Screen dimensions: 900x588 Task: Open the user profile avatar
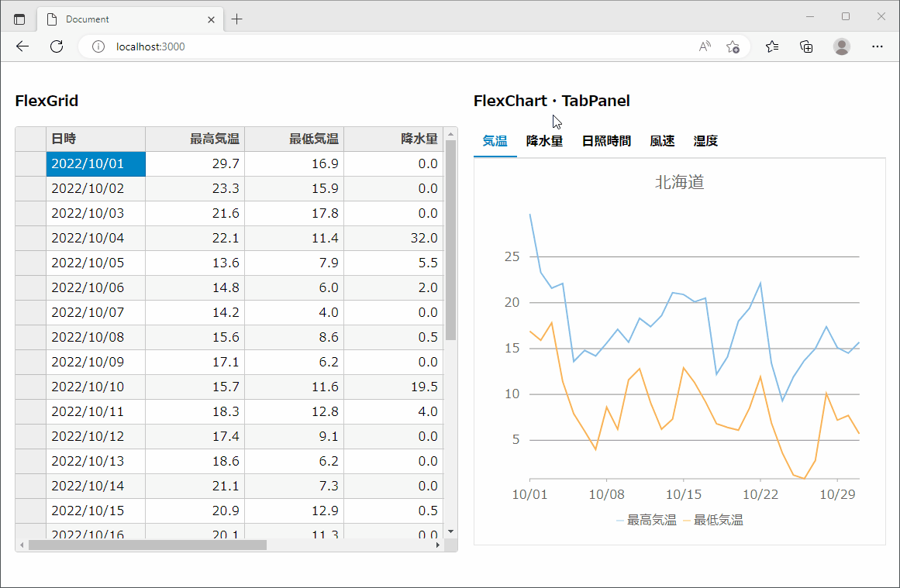point(841,46)
